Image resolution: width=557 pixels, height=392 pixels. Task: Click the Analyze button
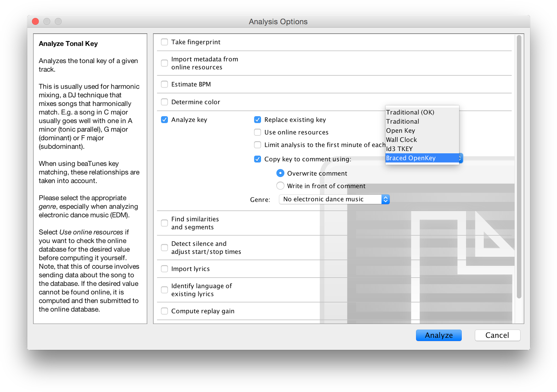(438, 335)
